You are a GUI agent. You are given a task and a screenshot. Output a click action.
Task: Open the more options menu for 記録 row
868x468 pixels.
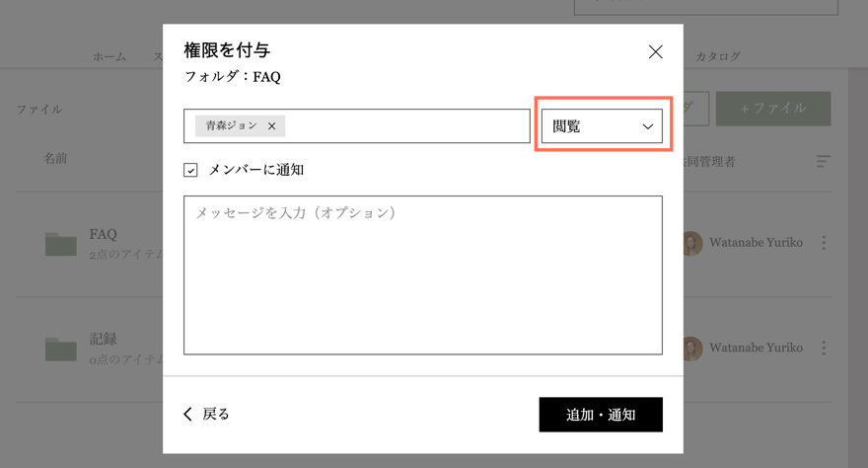[x=824, y=348]
